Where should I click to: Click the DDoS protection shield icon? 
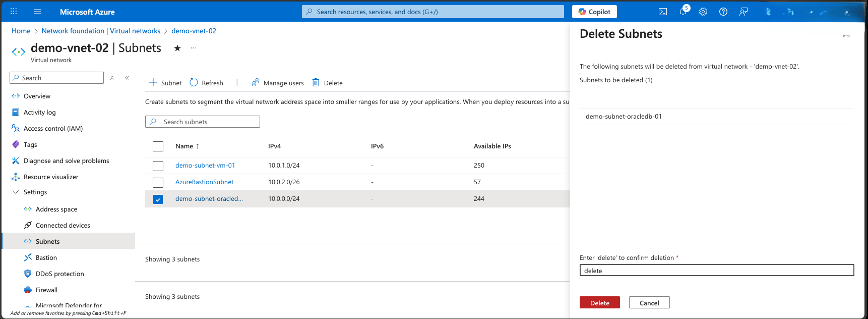pos(28,274)
